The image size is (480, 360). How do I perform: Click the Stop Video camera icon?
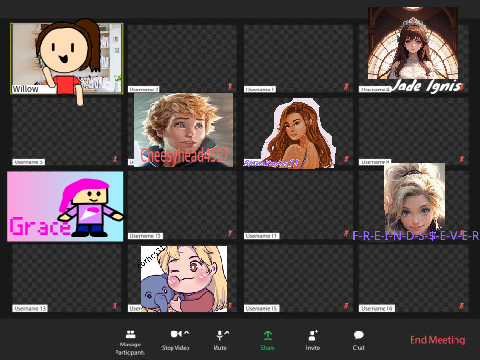point(176,334)
